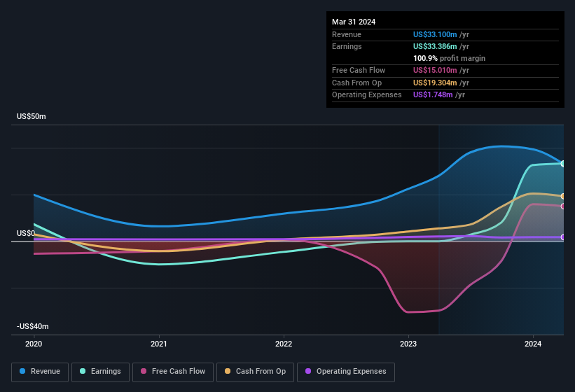Click the 2022 x-axis label
Image resolution: width=575 pixels, height=392 pixels.
tap(284, 344)
